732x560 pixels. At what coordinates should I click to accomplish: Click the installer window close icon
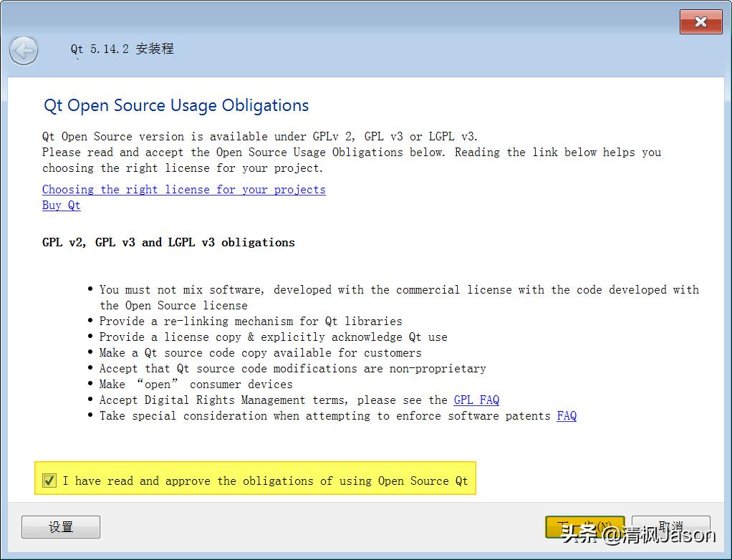coord(700,21)
